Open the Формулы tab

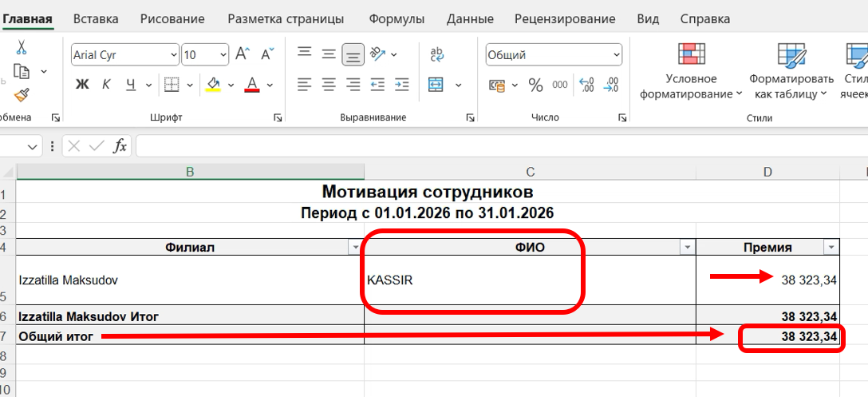(x=397, y=19)
